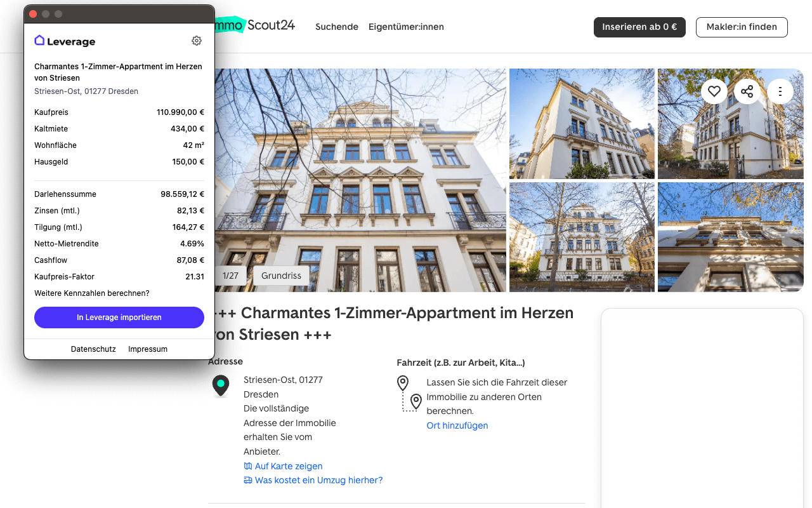Select the bottom-right facade photo thumbnail

[730, 237]
